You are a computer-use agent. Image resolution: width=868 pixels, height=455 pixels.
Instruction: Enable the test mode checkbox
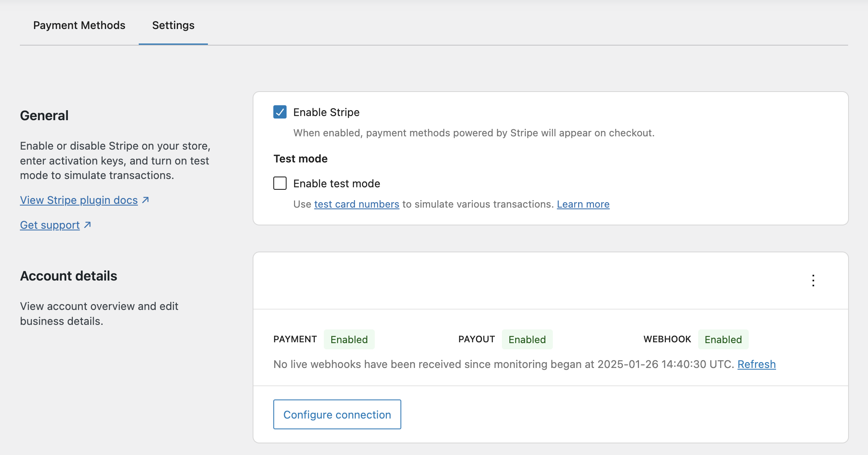point(280,184)
